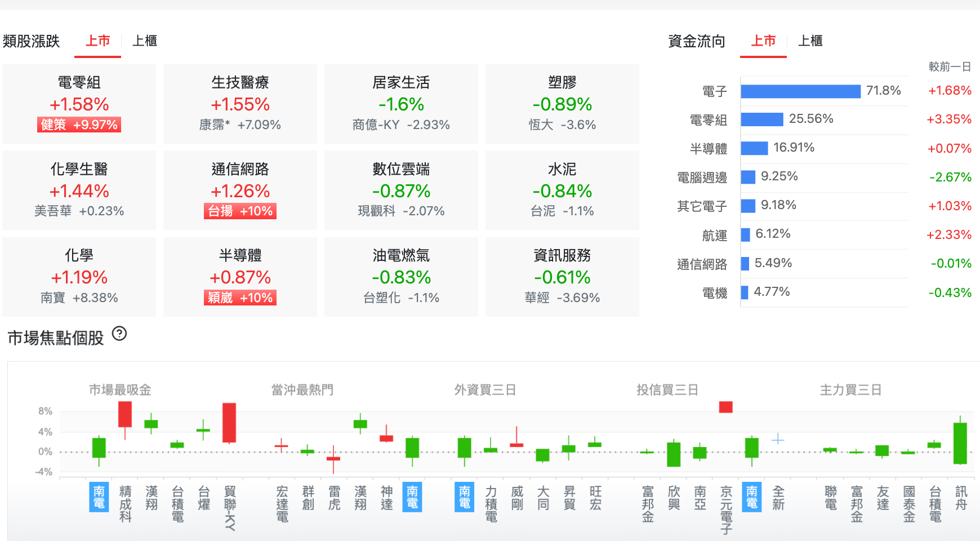980x541 pixels.
Task: Open 現觀科 -2.07% stock details
Action: click(x=400, y=211)
